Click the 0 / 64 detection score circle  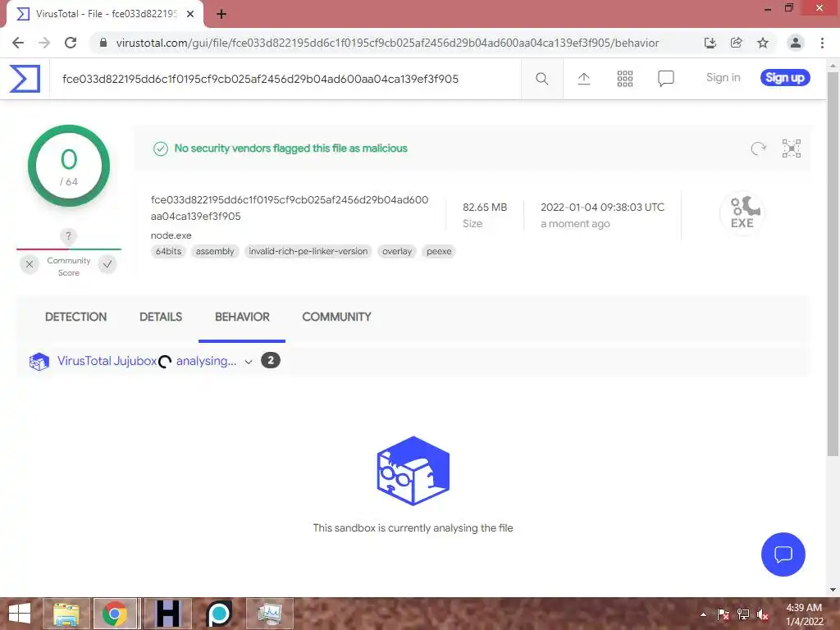point(69,166)
